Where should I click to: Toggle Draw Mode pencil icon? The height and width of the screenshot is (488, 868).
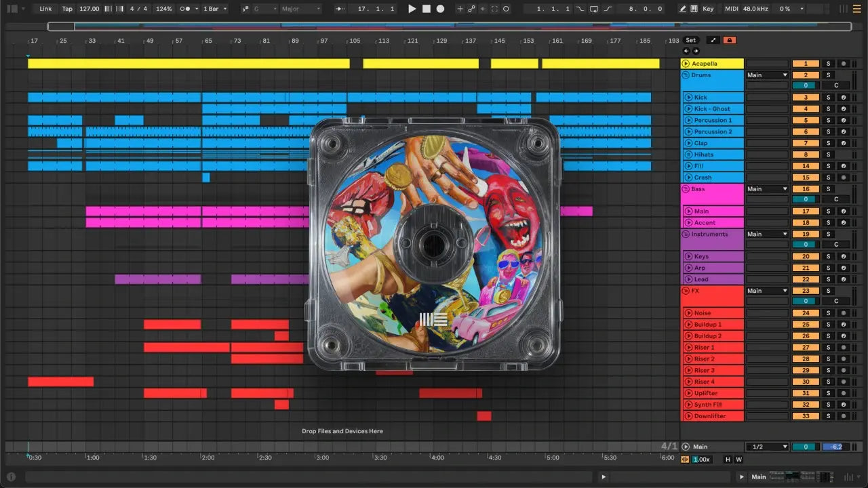682,9
